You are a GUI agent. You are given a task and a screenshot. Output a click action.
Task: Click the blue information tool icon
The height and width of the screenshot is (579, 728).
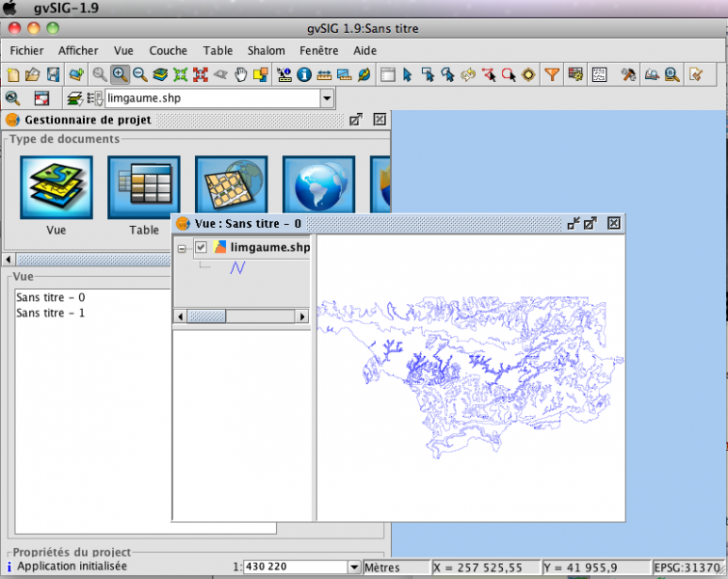[304, 74]
